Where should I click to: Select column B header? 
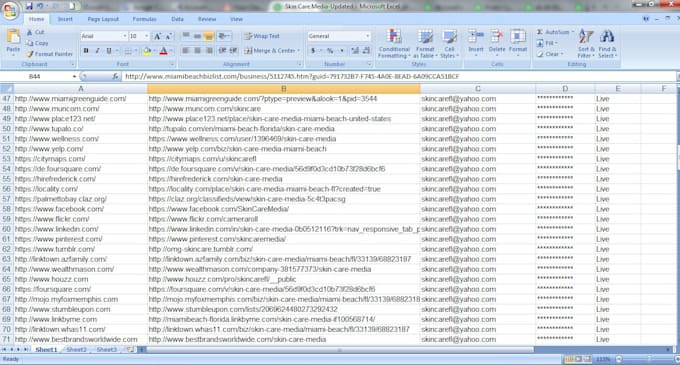pyautogui.click(x=284, y=89)
